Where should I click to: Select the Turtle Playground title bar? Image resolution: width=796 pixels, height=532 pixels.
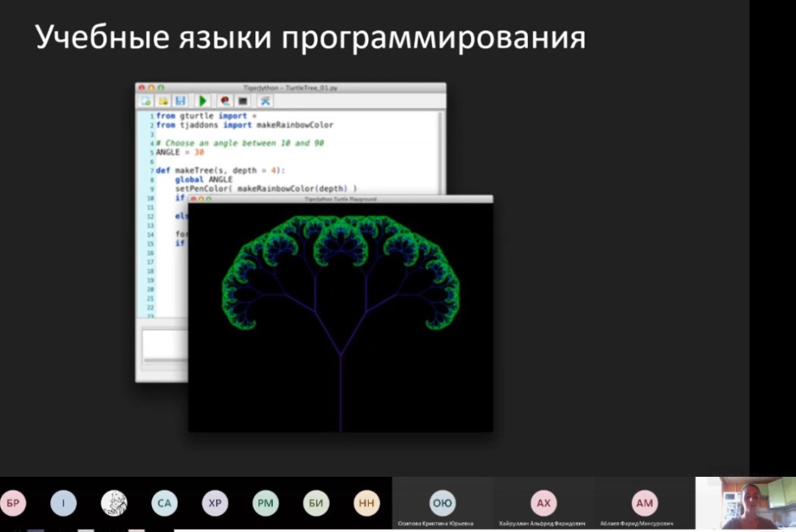[x=341, y=197]
